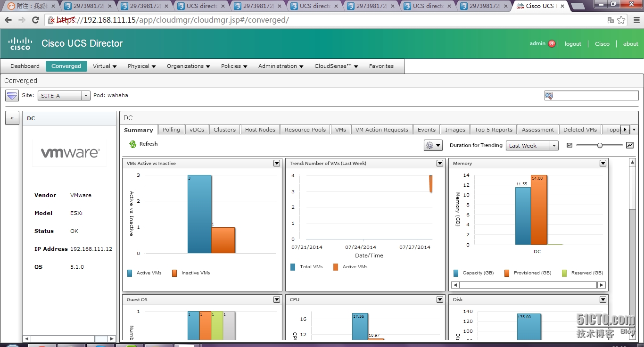Click the VMware logo in DC panel
This screenshot has width=644, height=347.
70,153
